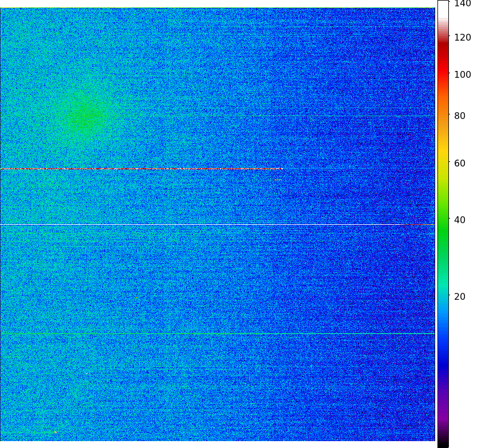
Task: Select the black bottom end of the colorbar
Action: 443,444
